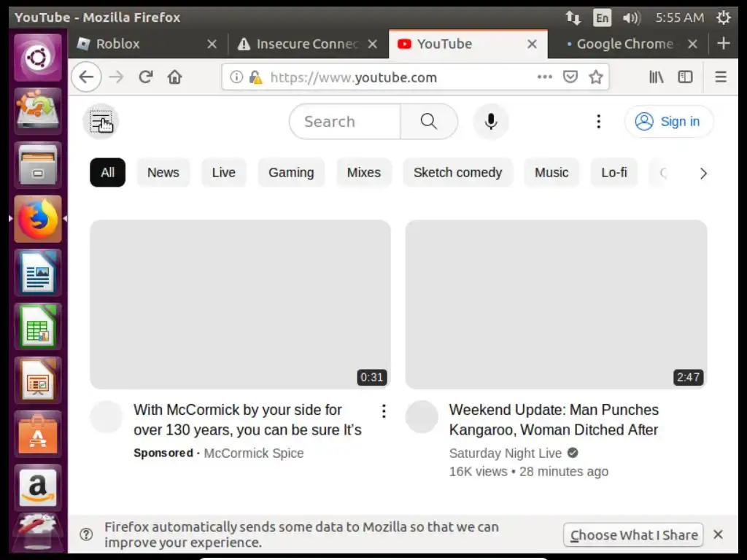Open the network indicator in top panel
Image resolution: width=747 pixels, height=560 pixels.
[573, 17]
